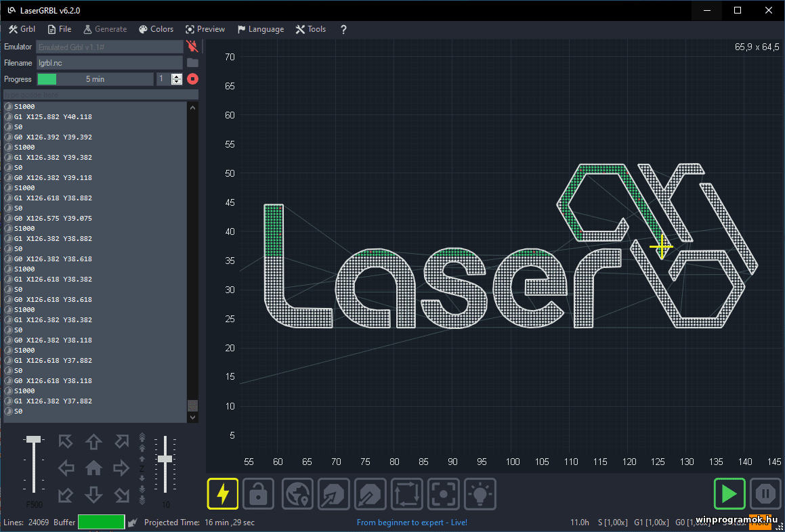
Task: Disconnect using the red plug icon near Emulator
Action: pos(192,46)
